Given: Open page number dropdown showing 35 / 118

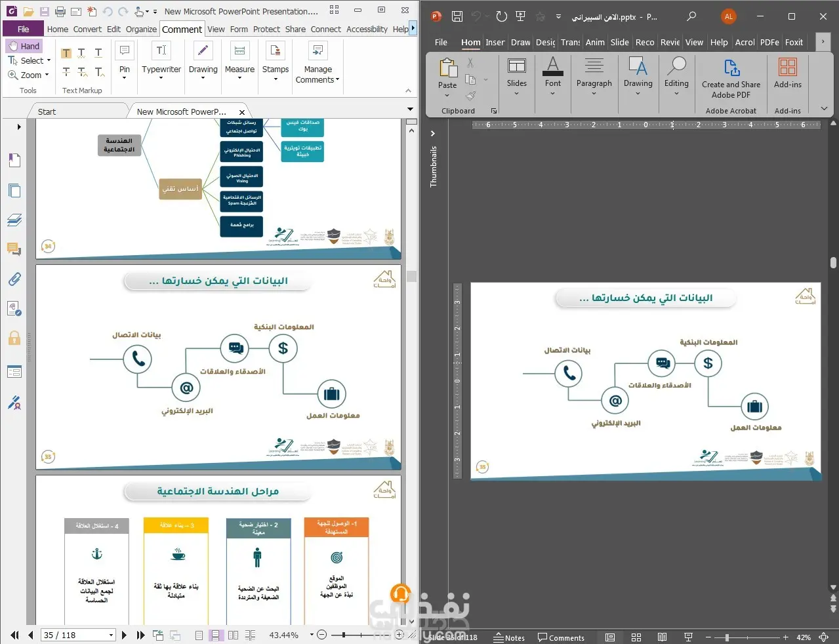Looking at the screenshot, I should coord(111,635).
